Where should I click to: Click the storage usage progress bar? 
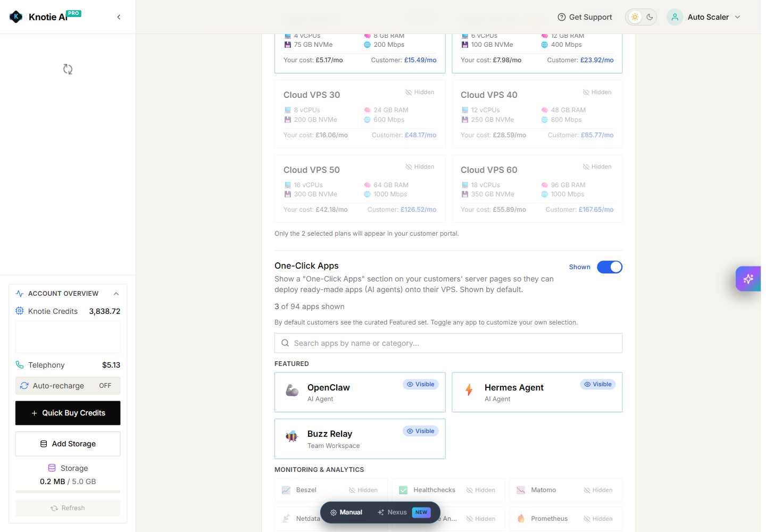tap(68, 492)
